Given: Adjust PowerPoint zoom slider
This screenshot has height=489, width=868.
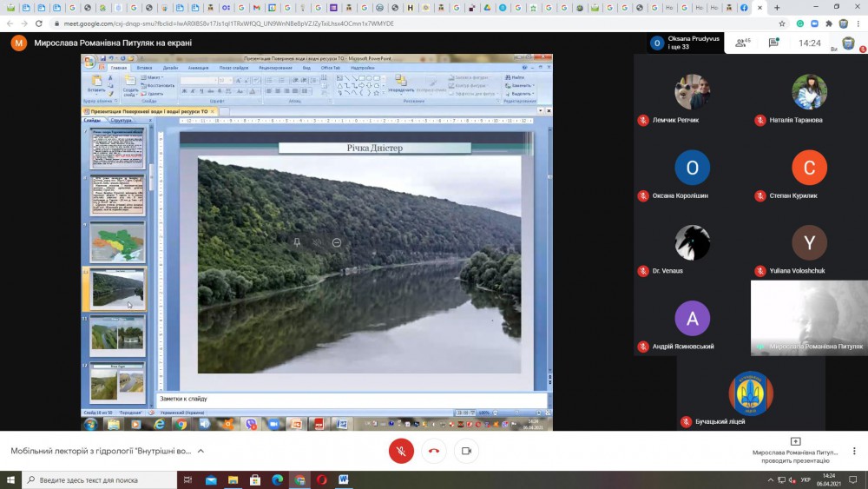Looking at the screenshot, I should tap(517, 413).
